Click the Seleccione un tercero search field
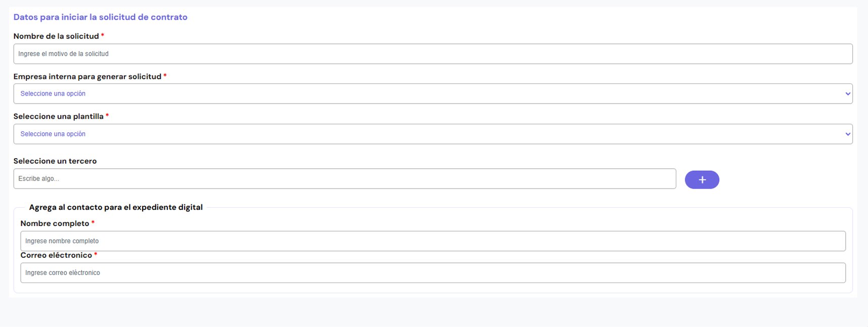Image resolution: width=868 pixels, height=327 pixels. (x=344, y=179)
